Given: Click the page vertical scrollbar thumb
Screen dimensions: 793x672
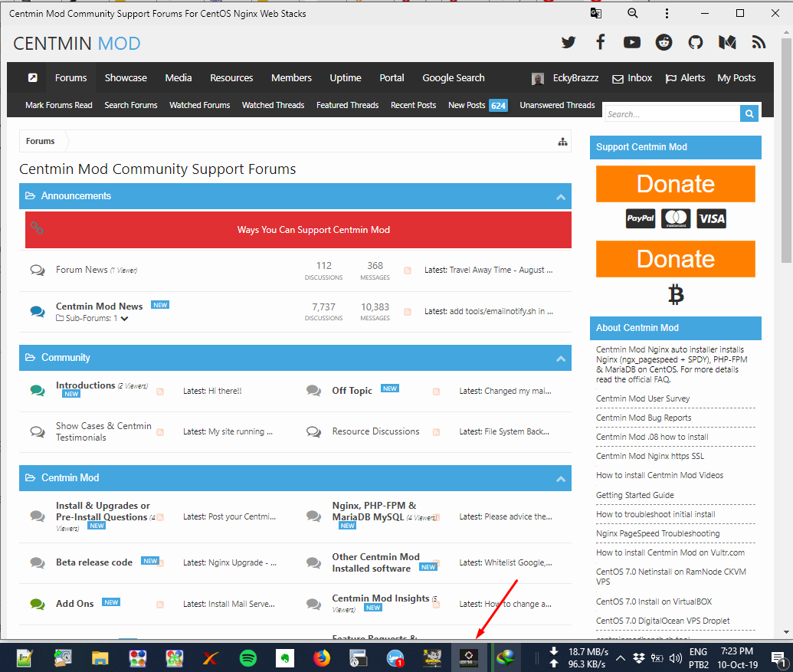Looking at the screenshot, I should 786,149.
